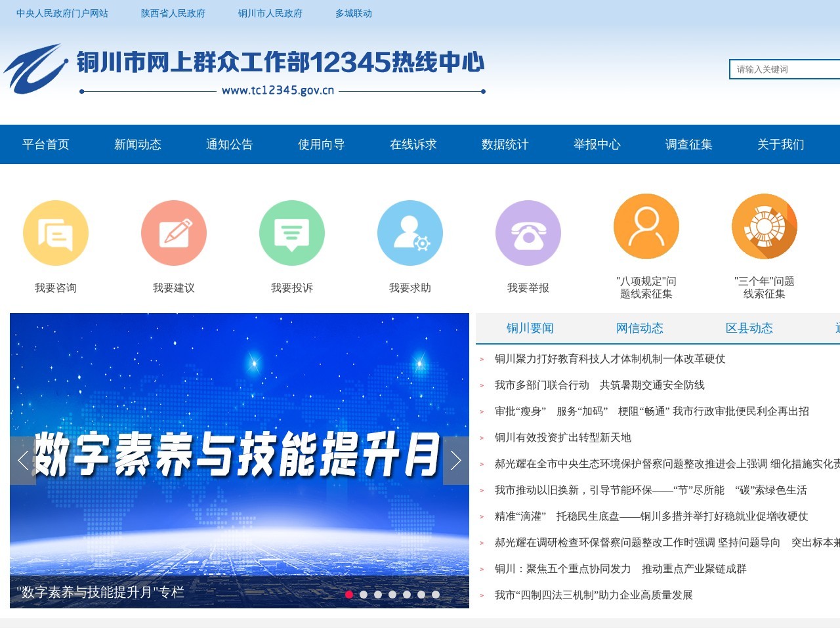The image size is (840, 630).
Task: Click the 我要投诉 complaint icon
Action: (292, 232)
